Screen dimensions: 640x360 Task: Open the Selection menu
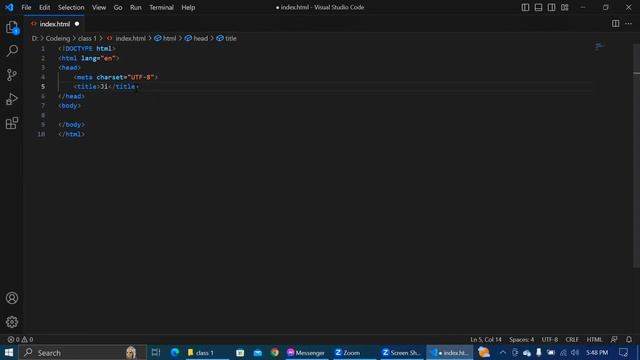[x=71, y=7]
